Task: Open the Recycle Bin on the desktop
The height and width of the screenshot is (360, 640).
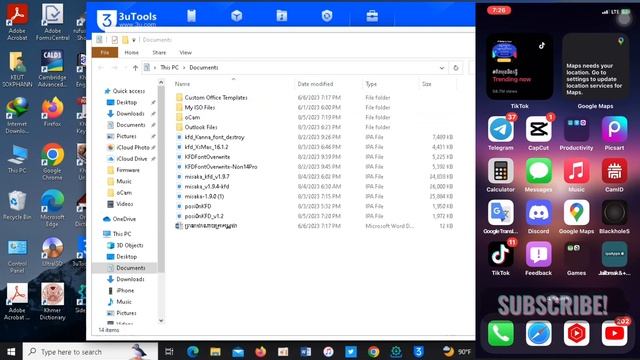Action: pos(17,206)
